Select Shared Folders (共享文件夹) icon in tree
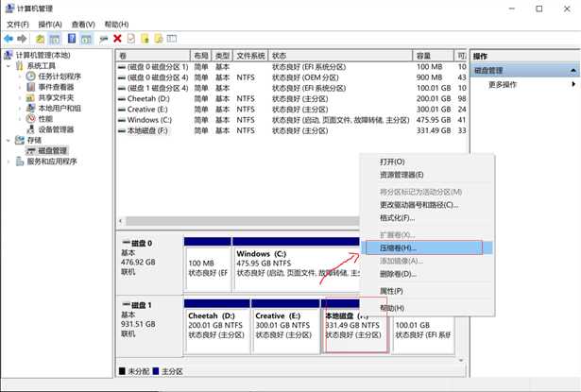Image resolution: width=581 pixels, height=392 pixels. pos(30,98)
